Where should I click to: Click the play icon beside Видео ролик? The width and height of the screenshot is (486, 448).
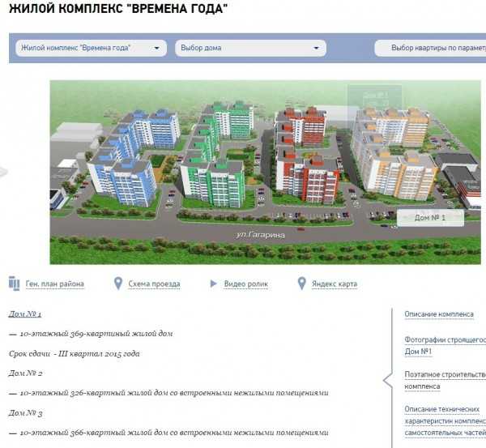[x=214, y=284]
